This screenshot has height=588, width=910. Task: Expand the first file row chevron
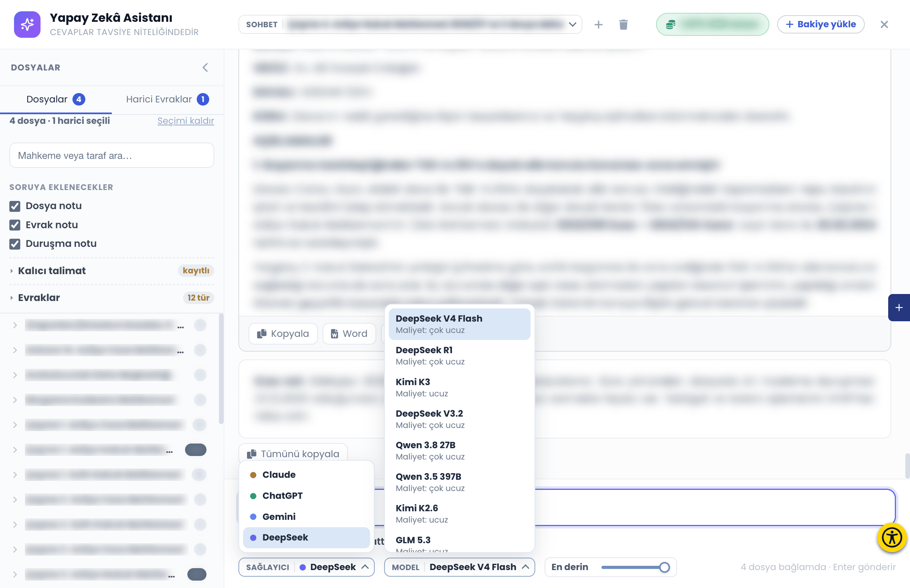(15, 325)
